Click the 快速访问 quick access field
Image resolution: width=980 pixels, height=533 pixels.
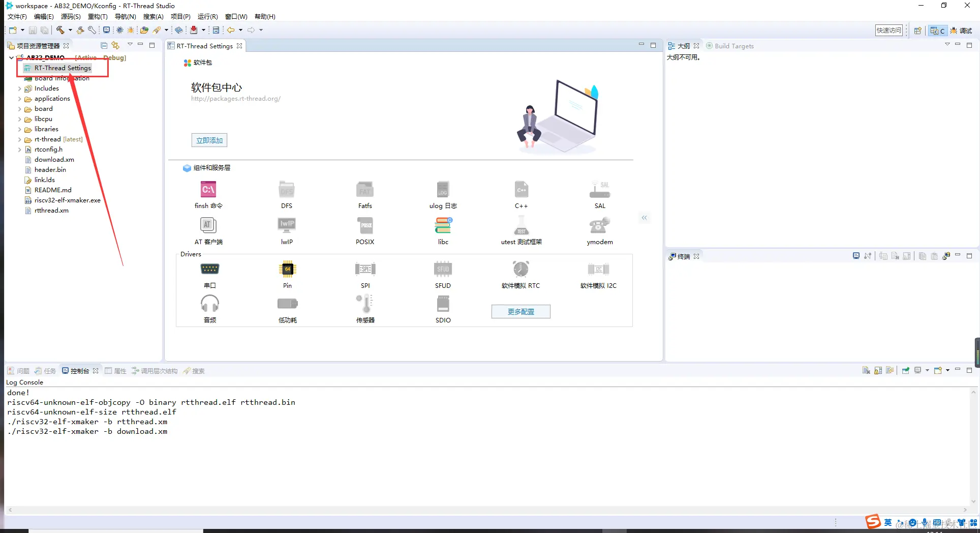coord(889,30)
